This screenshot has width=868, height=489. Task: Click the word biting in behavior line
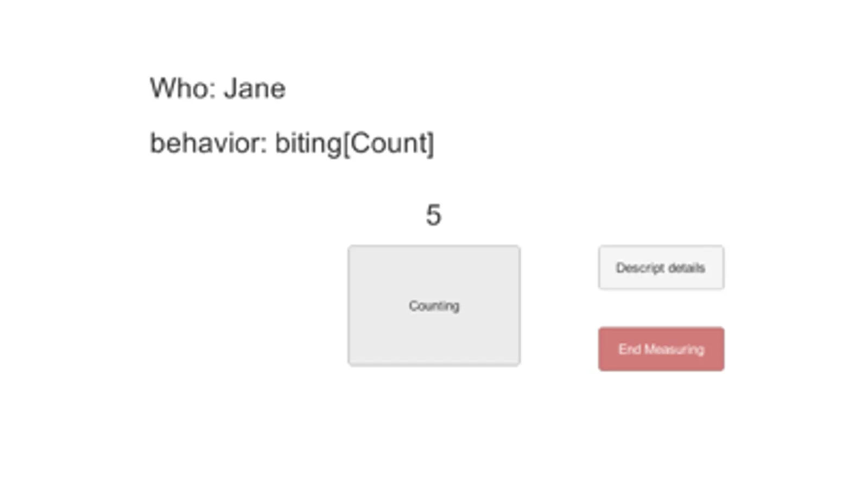click(308, 143)
